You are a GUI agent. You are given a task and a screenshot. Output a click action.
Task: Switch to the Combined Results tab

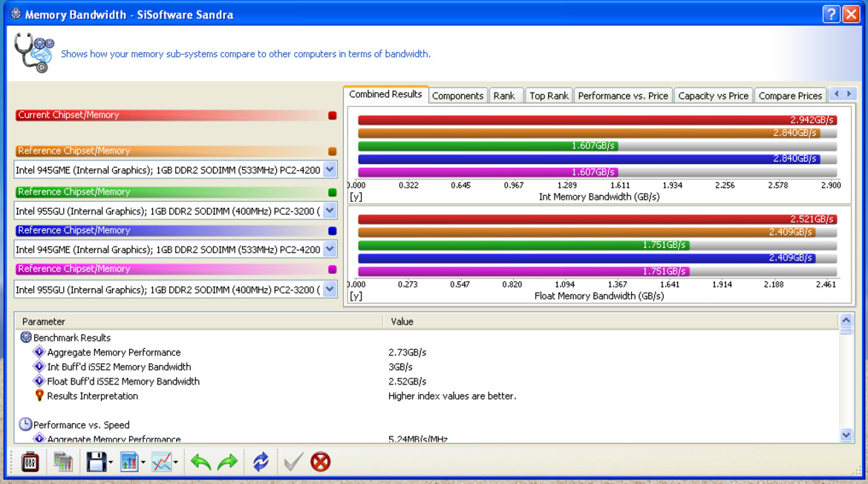pyautogui.click(x=386, y=94)
